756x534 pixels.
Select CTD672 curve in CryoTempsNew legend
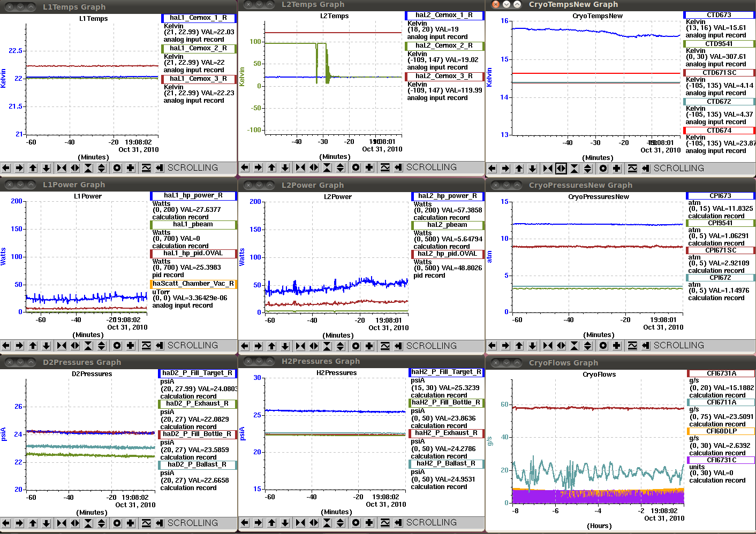click(719, 102)
